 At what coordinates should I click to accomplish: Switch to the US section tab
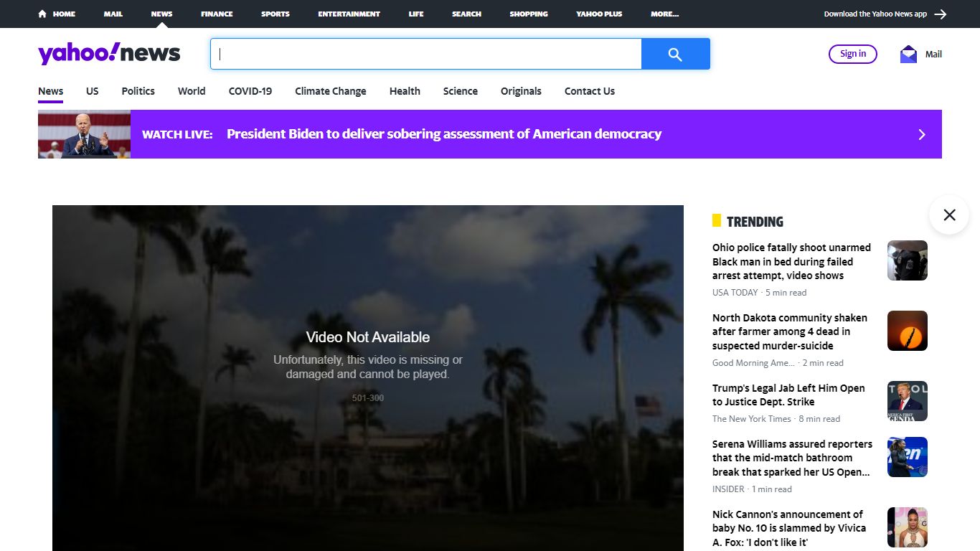coord(93,91)
